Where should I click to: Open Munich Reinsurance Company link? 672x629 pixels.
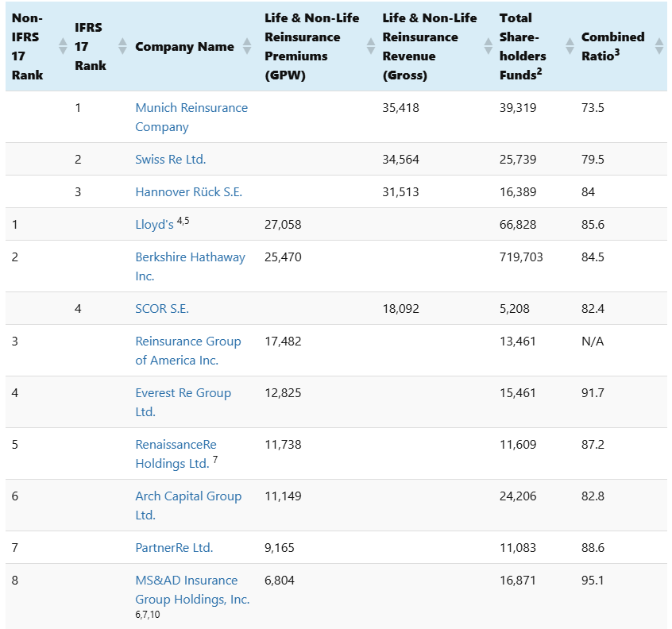click(191, 117)
